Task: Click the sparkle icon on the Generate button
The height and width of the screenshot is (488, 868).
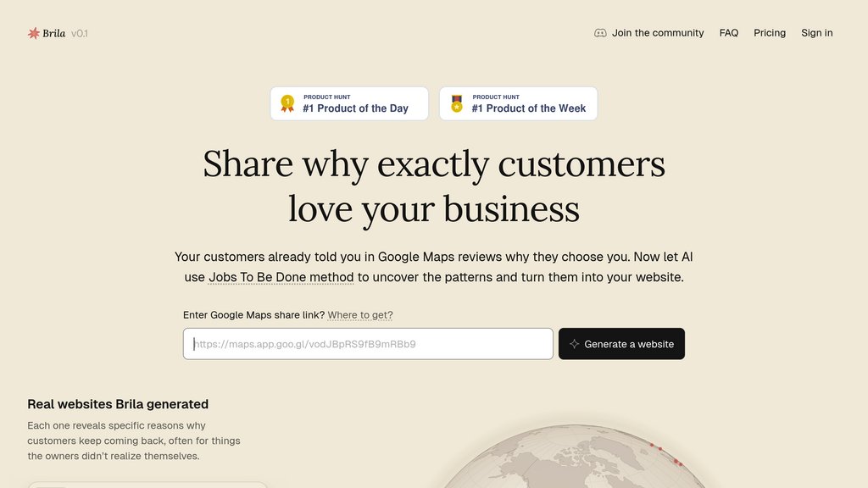Action: pos(574,344)
